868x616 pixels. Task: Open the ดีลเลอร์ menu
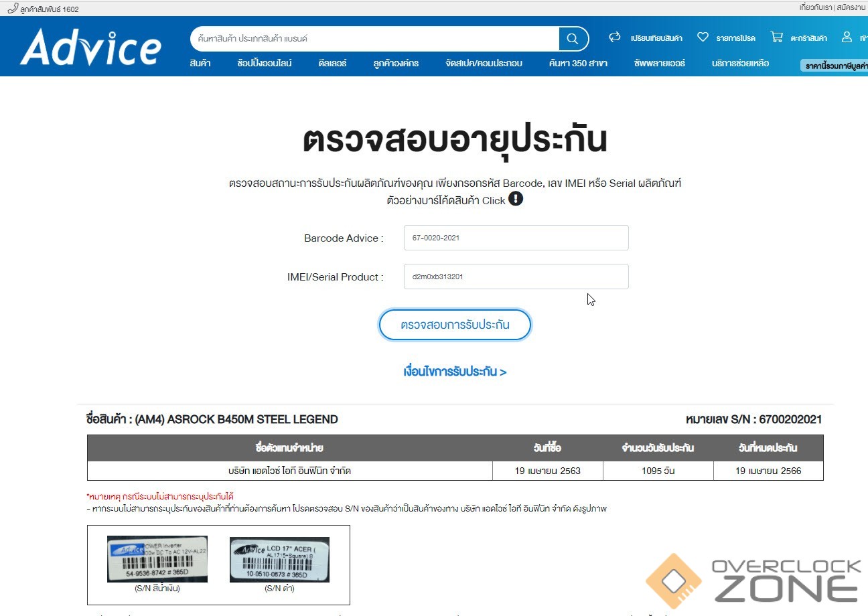tap(333, 64)
